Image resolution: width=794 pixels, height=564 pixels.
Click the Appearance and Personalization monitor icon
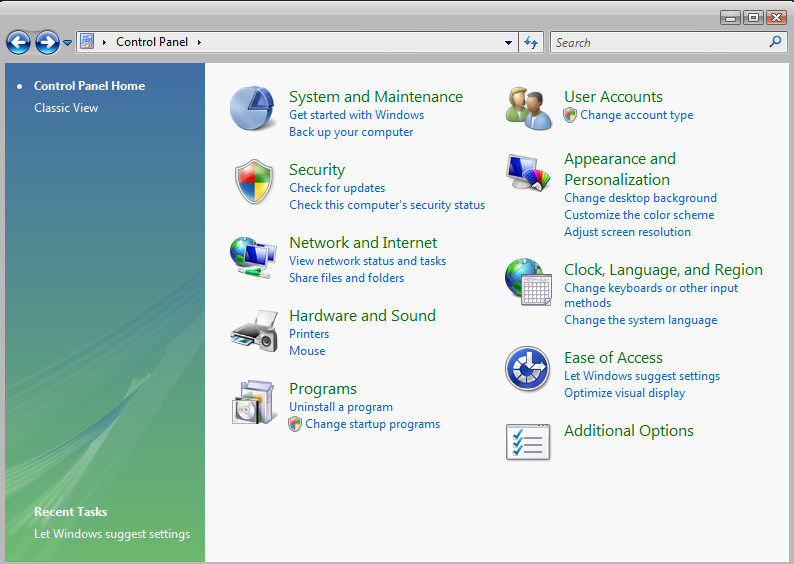pyautogui.click(x=528, y=173)
